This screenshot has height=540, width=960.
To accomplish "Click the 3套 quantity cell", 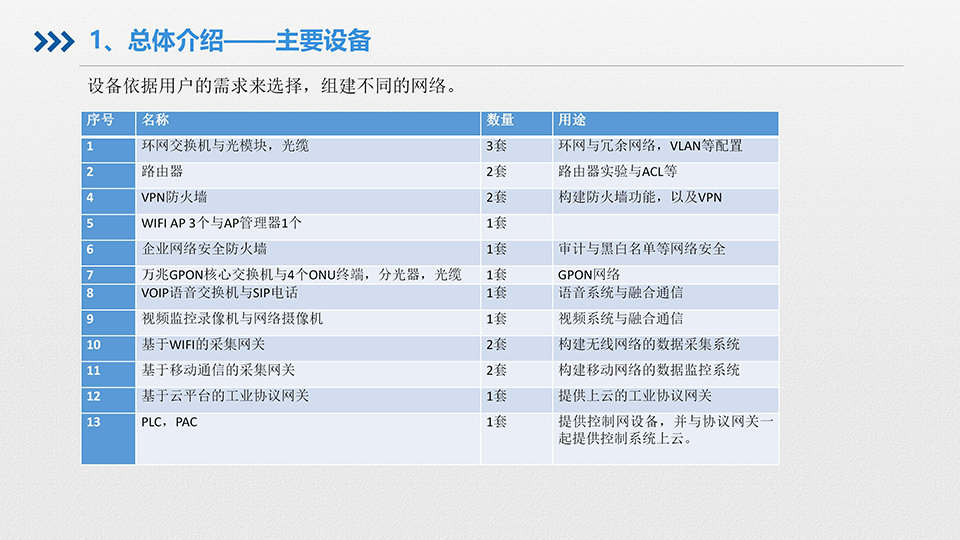I will tap(515, 147).
